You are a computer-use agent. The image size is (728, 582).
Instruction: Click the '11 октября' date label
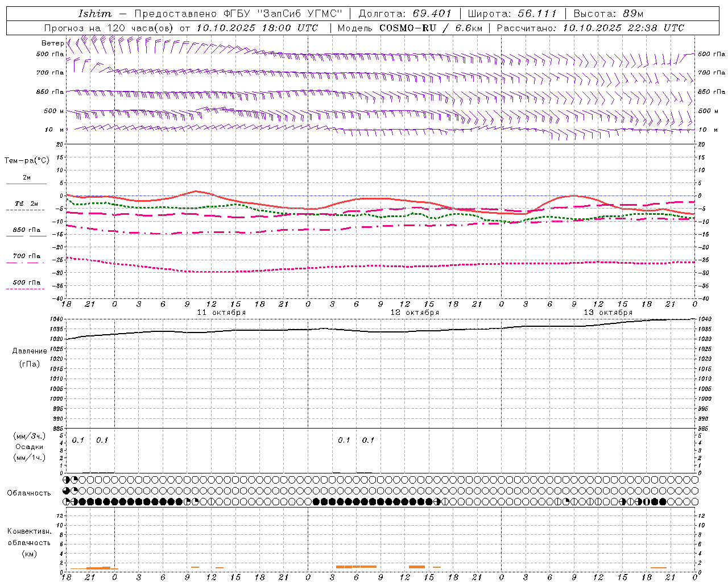221,313
